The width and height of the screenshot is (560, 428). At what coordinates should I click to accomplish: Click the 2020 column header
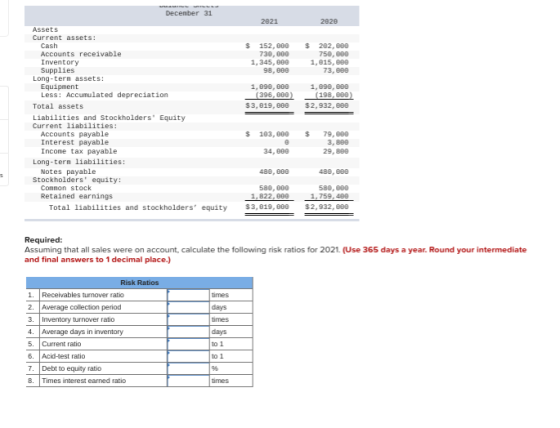point(329,21)
